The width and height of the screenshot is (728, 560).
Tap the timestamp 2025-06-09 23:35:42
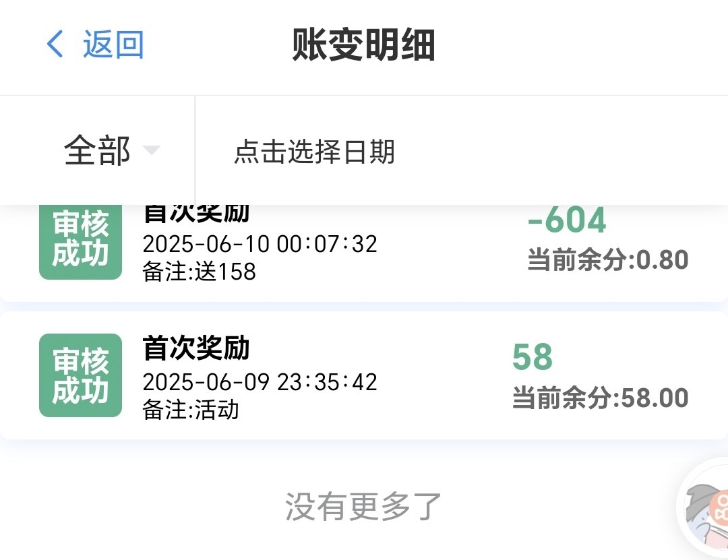tap(260, 382)
